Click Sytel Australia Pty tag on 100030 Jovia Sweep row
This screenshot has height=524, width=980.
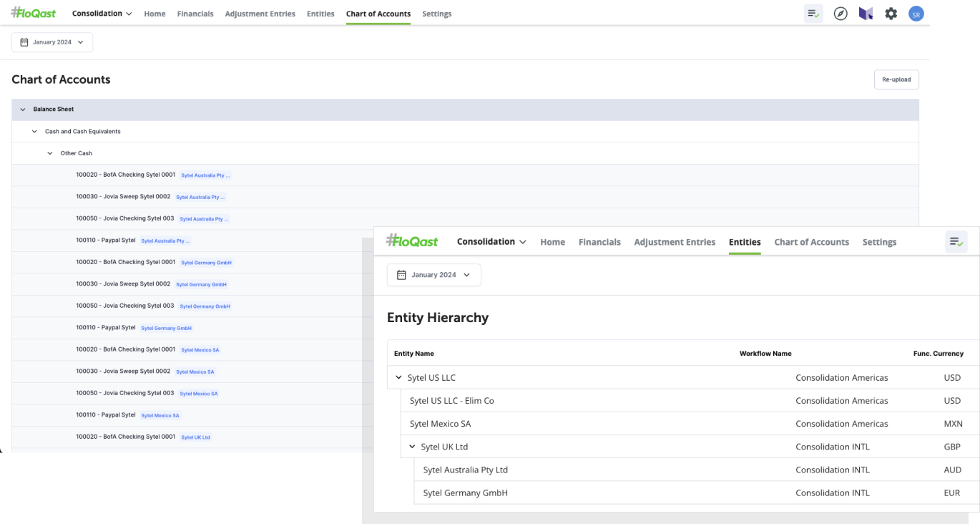200,197
